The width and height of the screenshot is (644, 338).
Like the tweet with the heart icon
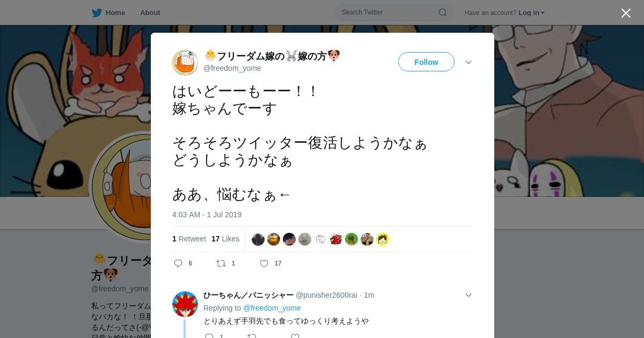[x=264, y=263]
